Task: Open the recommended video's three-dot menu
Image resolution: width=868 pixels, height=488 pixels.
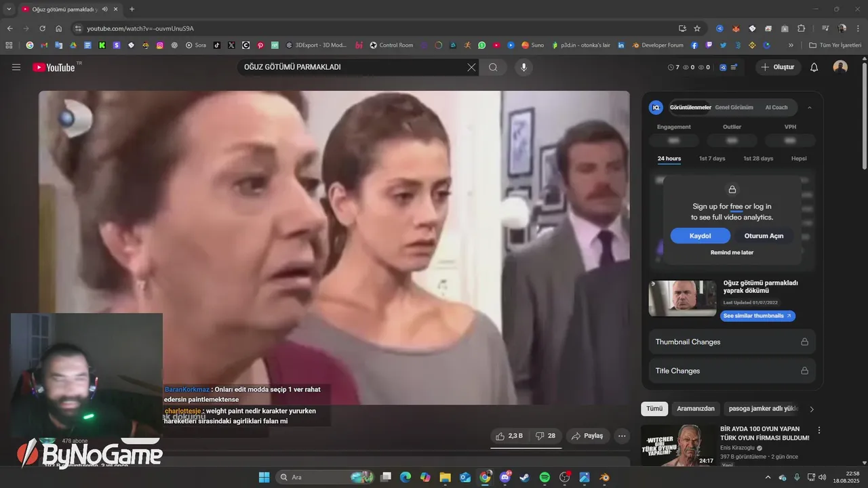Action: [x=819, y=430]
